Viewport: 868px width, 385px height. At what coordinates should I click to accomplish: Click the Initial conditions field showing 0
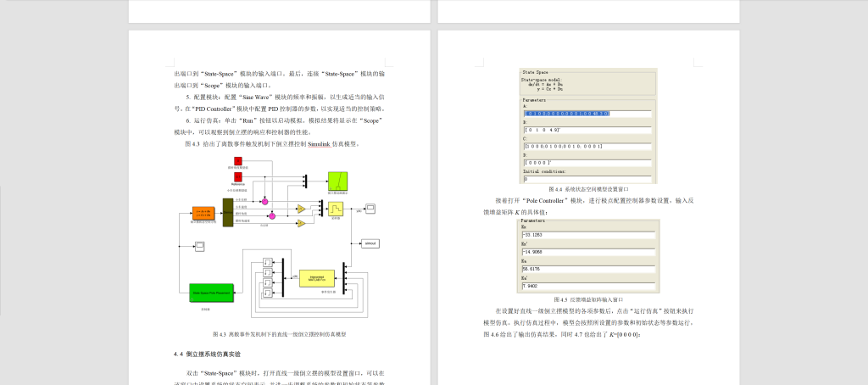coord(587,179)
